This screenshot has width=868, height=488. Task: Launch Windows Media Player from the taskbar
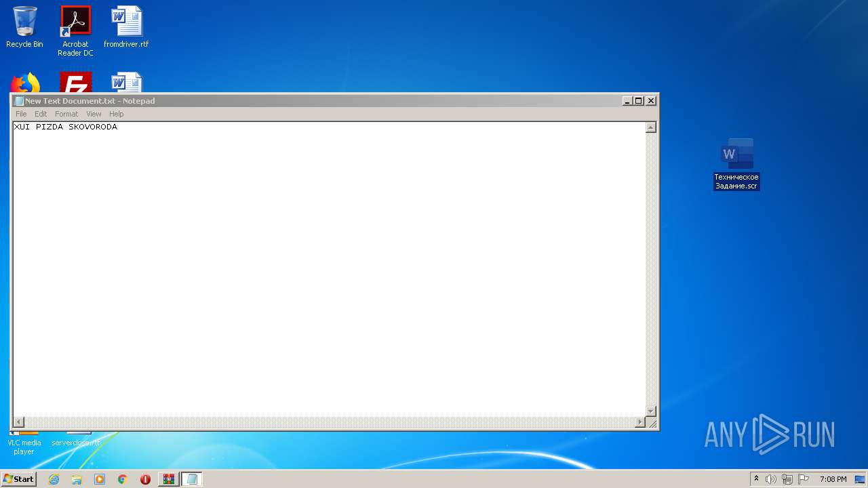point(100,479)
